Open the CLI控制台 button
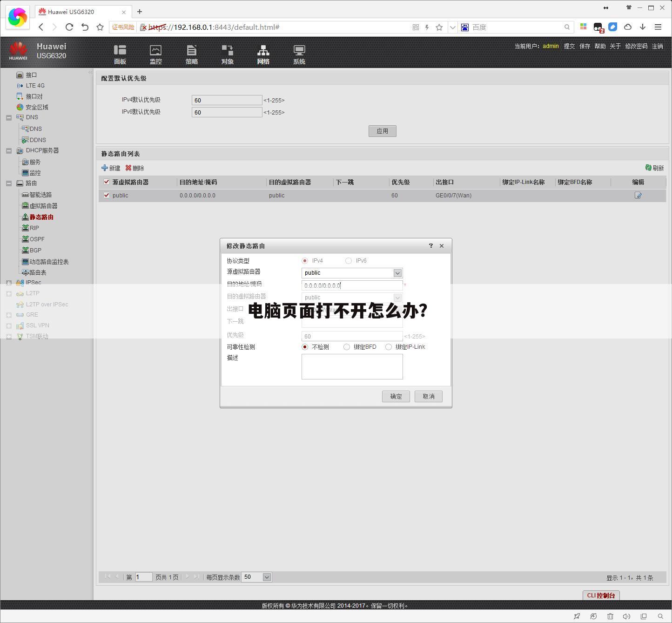 tap(601, 596)
